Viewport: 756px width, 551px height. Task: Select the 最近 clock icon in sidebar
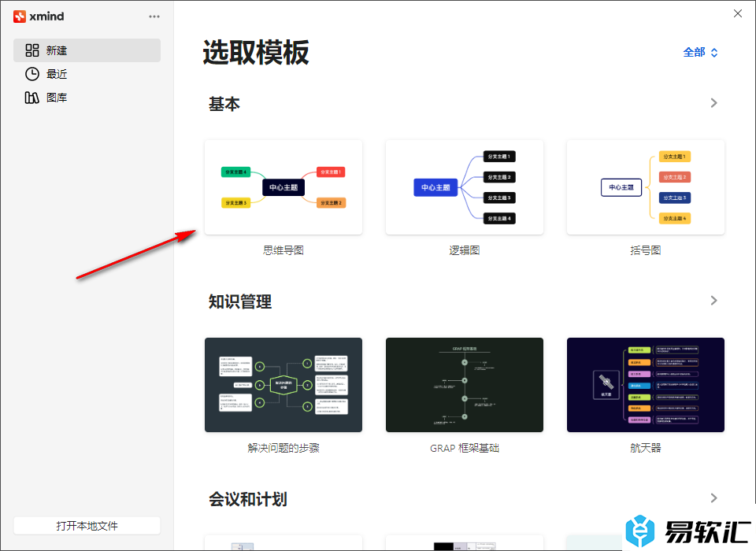(32, 74)
